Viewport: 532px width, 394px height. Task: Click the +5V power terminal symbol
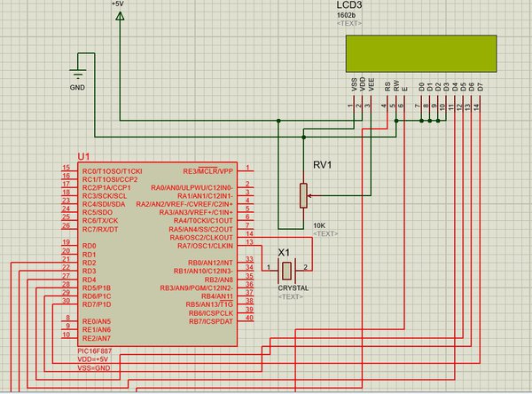click(120, 16)
